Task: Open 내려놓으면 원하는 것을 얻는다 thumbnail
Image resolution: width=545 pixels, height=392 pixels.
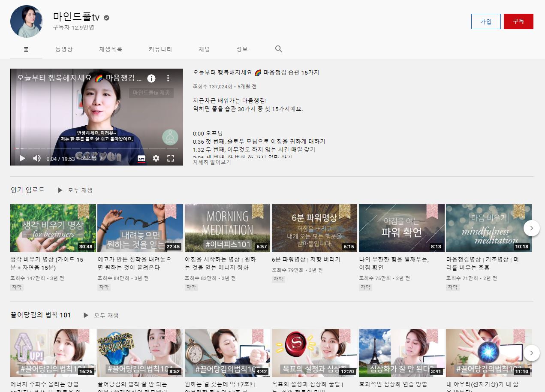Action: (140, 228)
